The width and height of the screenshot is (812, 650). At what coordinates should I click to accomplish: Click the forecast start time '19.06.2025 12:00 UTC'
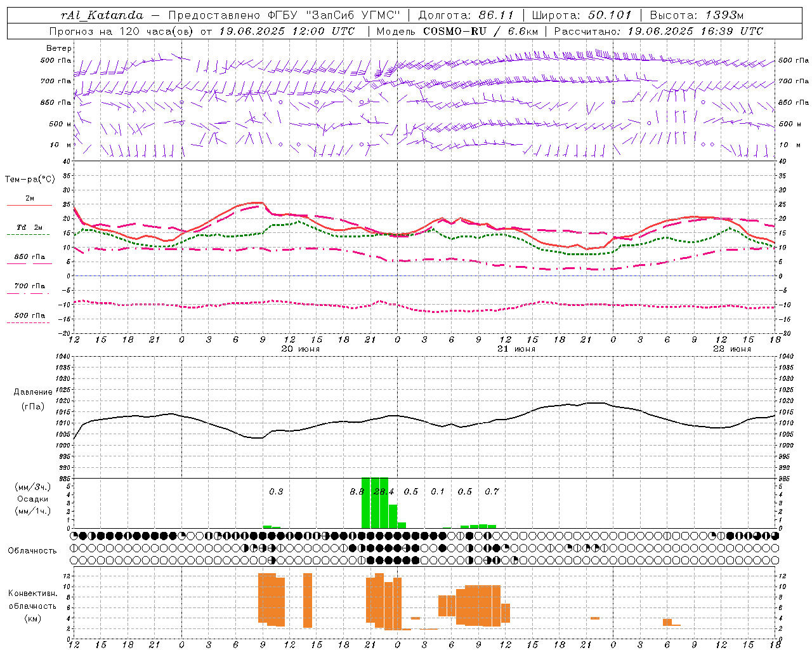click(x=287, y=31)
